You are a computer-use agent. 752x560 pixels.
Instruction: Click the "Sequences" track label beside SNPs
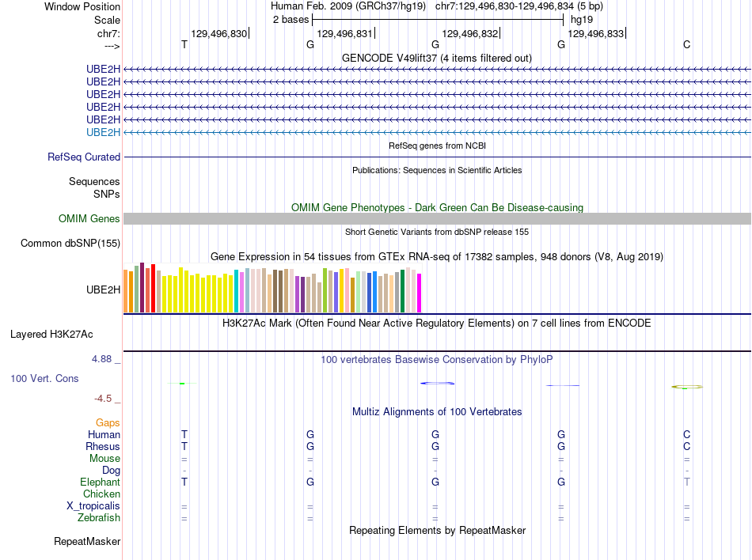pyautogui.click(x=94, y=182)
